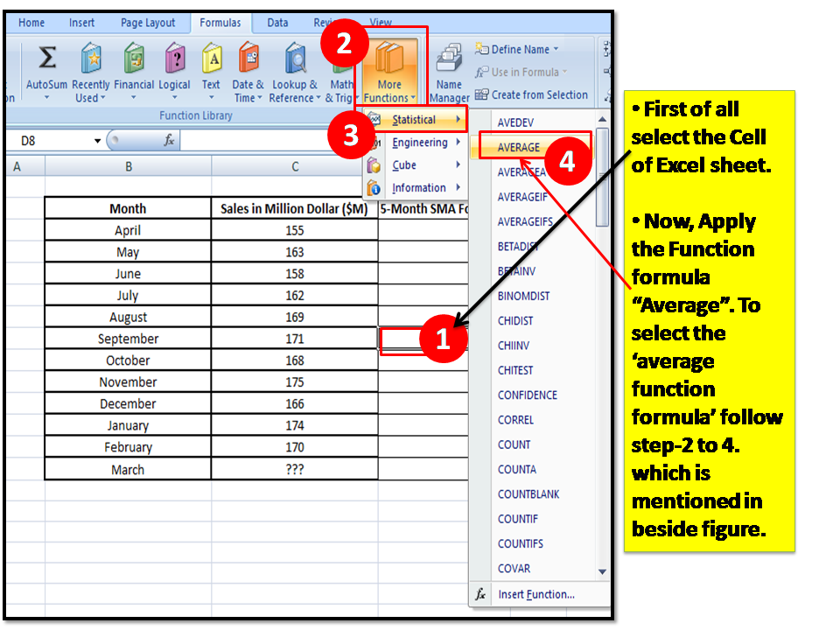This screenshot has height=630, width=840.
Task: Expand the Logical dropdown arrow
Action: click(x=174, y=97)
